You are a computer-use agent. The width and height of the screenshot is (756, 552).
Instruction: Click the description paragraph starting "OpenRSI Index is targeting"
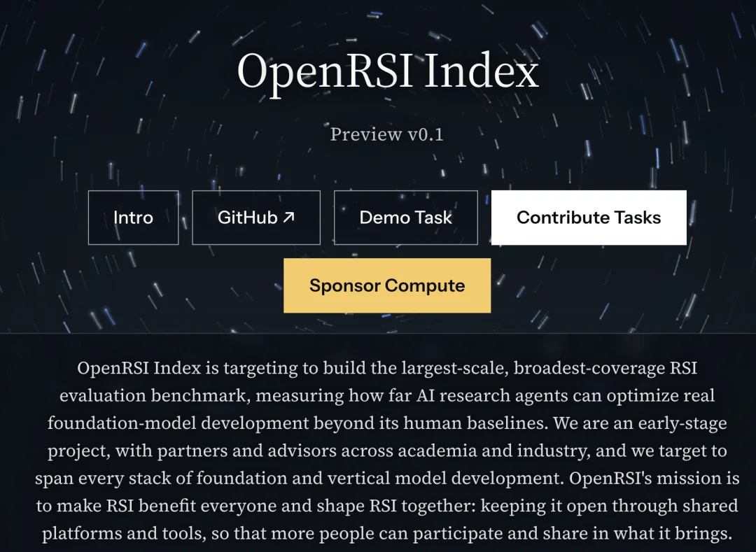pyautogui.click(x=387, y=451)
